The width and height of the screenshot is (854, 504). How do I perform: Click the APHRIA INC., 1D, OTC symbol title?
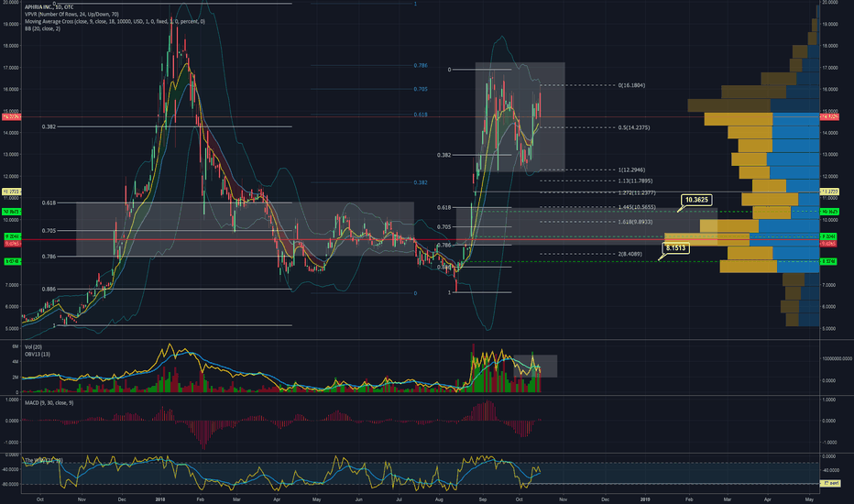pyautogui.click(x=49, y=7)
